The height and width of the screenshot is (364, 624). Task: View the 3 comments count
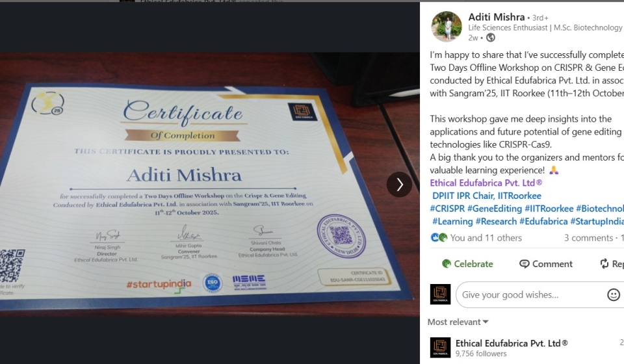[x=588, y=238]
